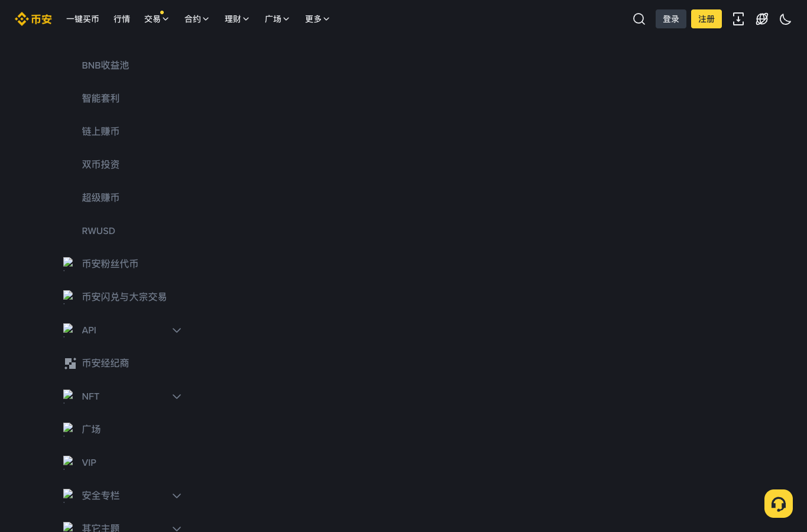
Task: Click the icon beside 币安闪兑与大宗交易
Action: [x=69, y=297]
